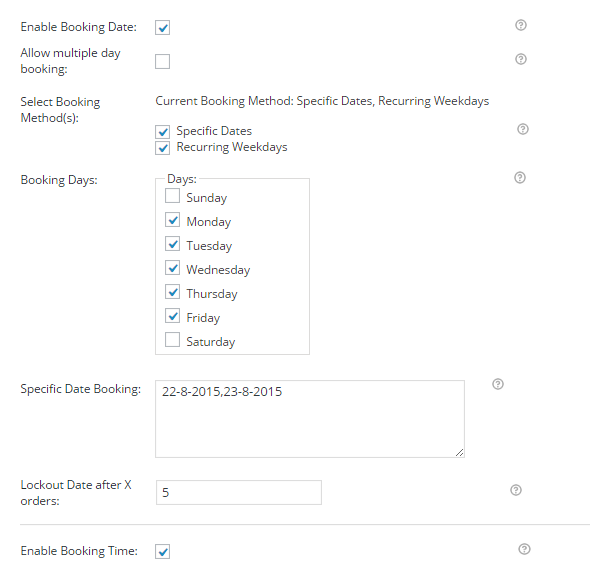Grab the textarea resize handle corner

459,453
